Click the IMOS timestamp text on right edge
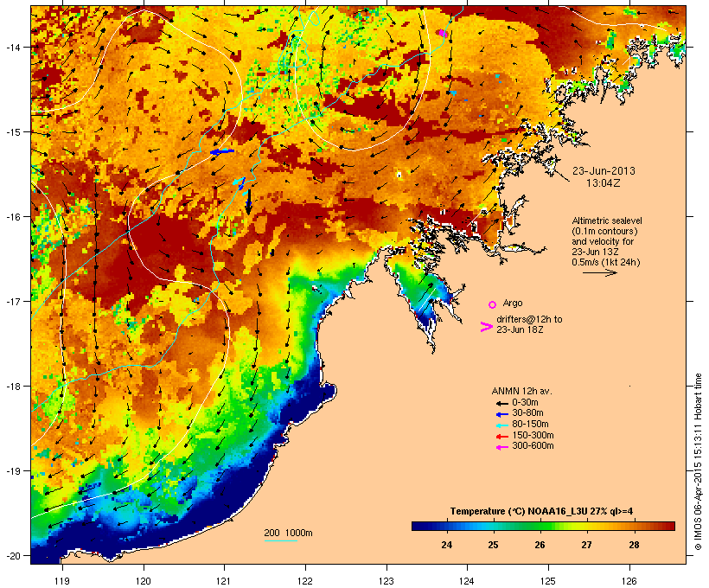The image size is (709, 588). tap(698, 462)
